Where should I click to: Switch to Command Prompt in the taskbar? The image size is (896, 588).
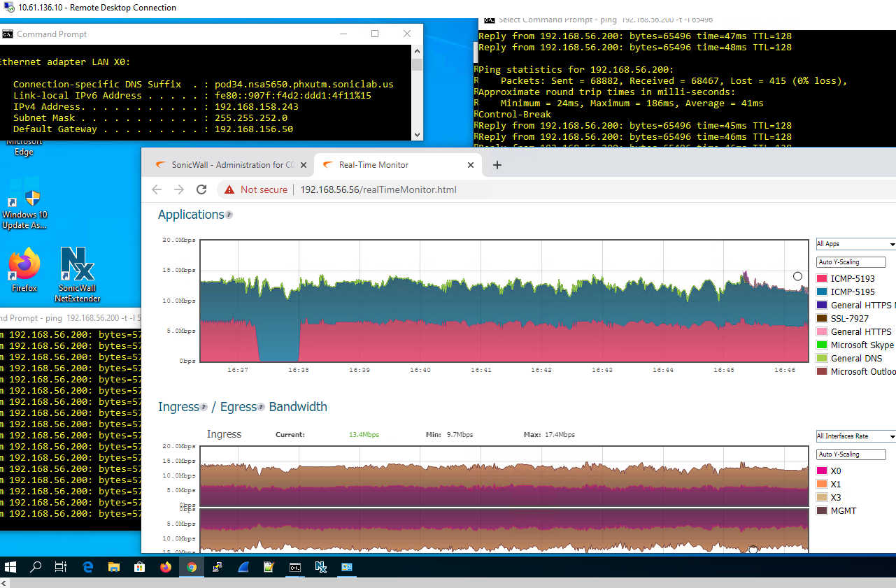coord(295,567)
